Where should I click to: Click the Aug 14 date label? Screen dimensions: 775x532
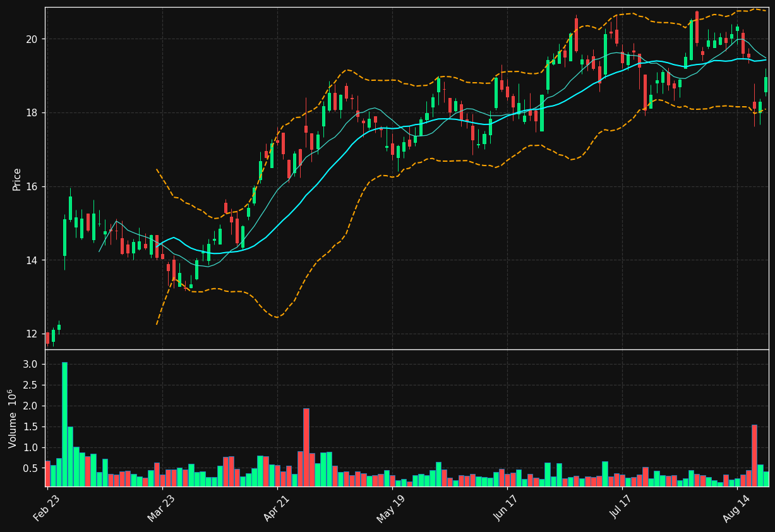[x=737, y=508]
